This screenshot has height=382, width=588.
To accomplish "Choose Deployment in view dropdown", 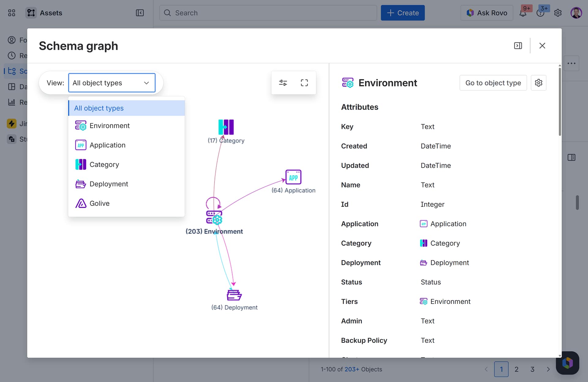I will pos(126,184).
